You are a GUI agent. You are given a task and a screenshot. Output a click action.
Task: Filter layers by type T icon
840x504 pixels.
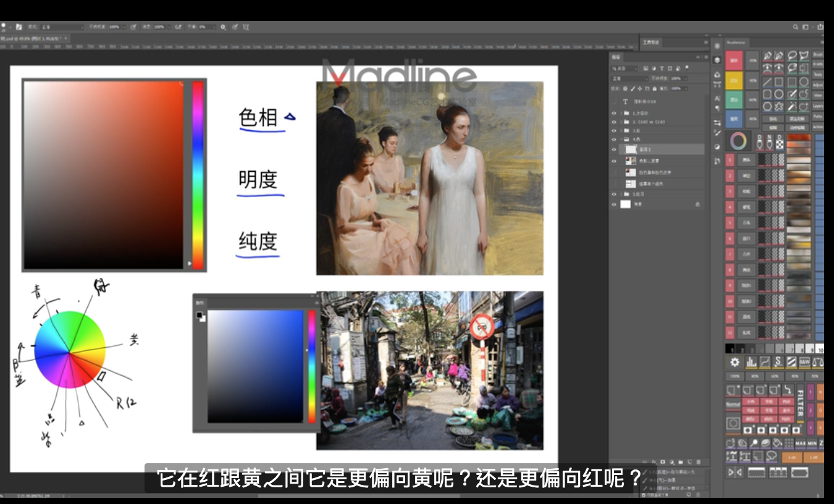click(661, 69)
